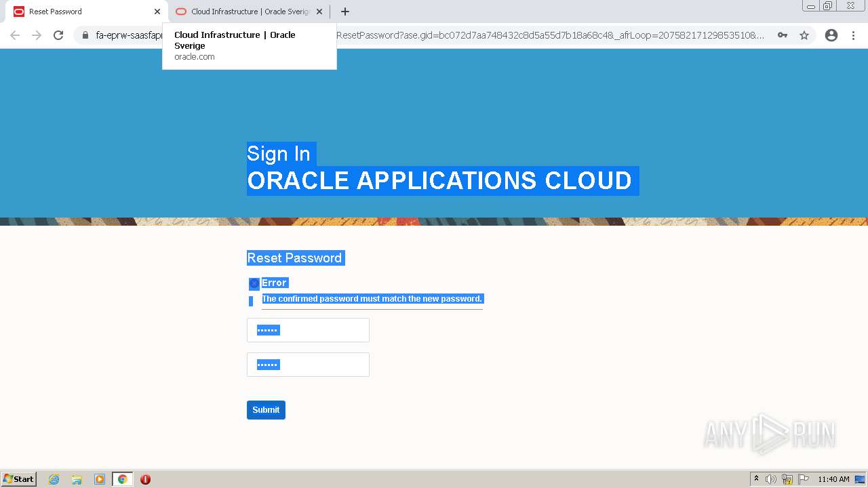Screen dimensions: 868x488
Task: Open the Action Center flag icon
Action: click(804, 479)
